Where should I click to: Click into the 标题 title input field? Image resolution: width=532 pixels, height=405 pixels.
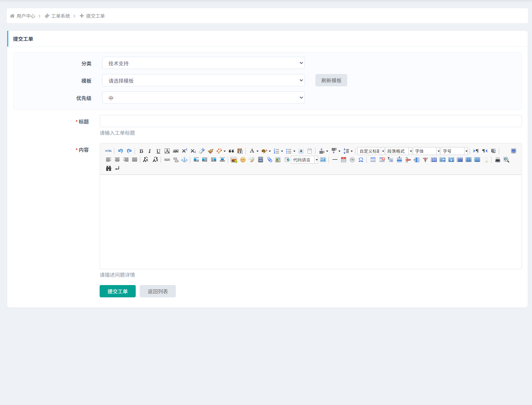(310, 121)
